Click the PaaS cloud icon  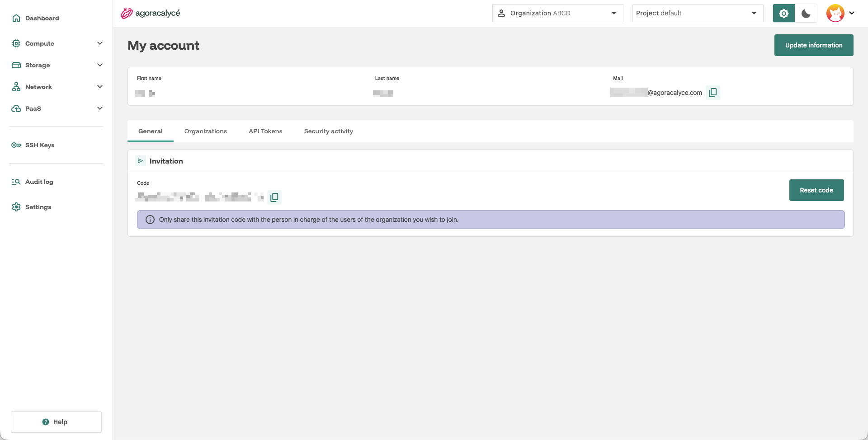(16, 108)
